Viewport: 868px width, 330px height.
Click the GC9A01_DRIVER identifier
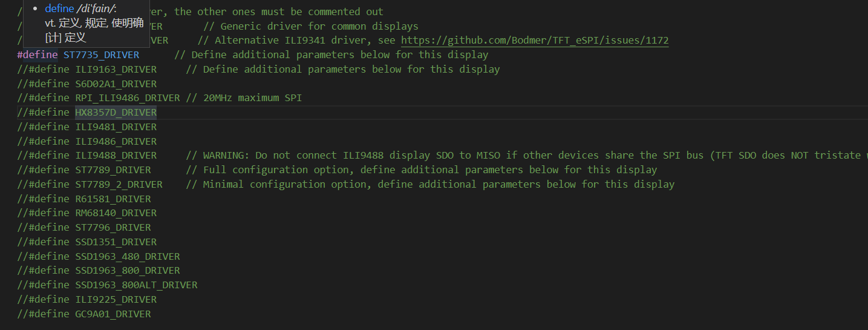pyautogui.click(x=113, y=314)
